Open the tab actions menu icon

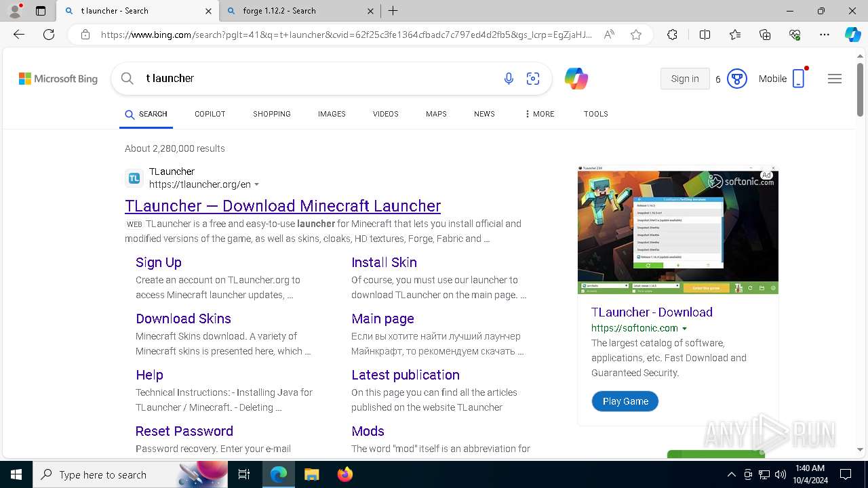41,11
